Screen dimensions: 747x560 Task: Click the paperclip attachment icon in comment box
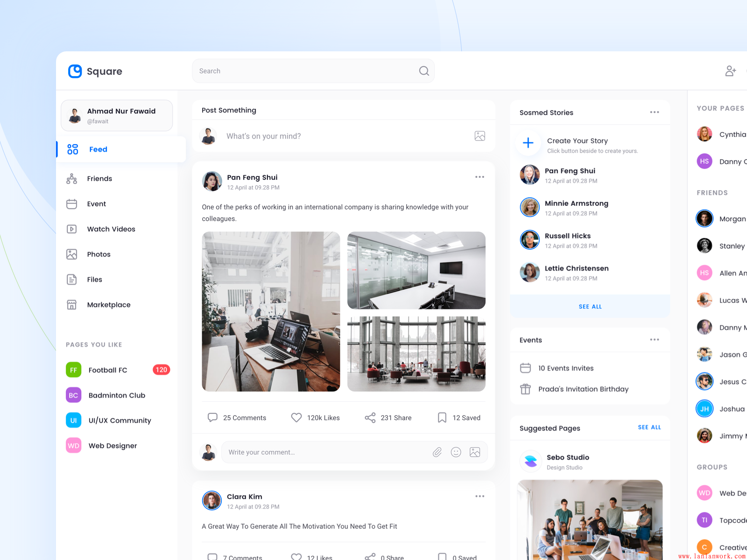[437, 452]
